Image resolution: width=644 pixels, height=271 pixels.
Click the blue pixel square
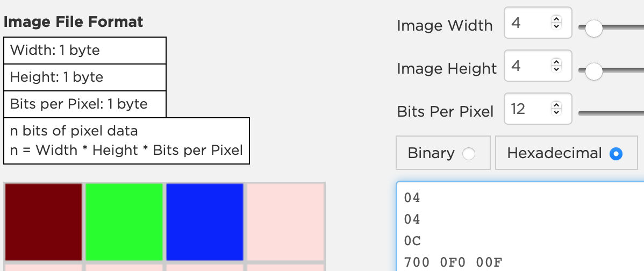pos(204,222)
